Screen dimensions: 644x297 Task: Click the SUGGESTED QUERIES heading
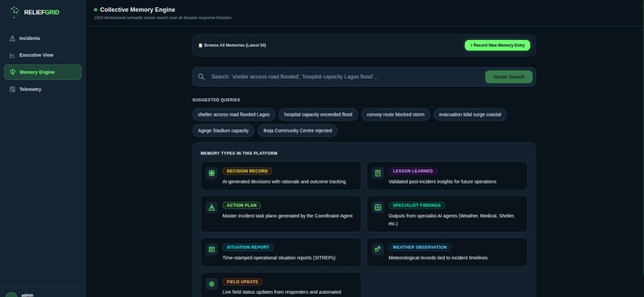pyautogui.click(x=216, y=100)
